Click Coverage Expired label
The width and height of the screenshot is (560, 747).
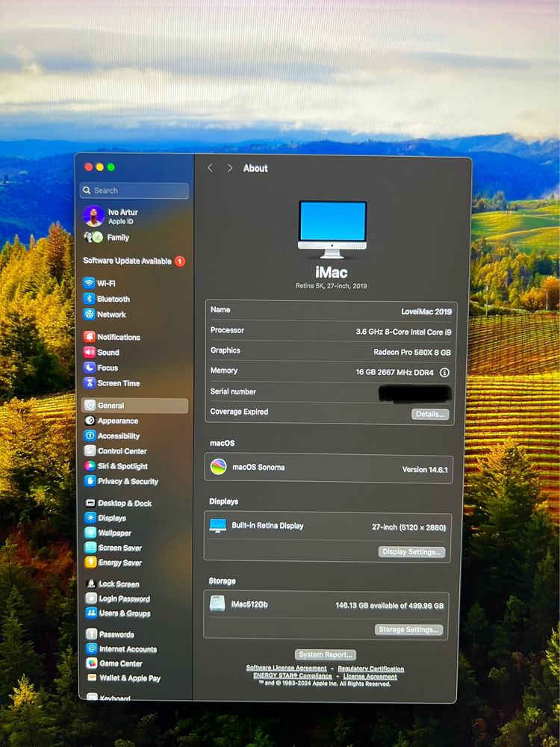(x=239, y=412)
